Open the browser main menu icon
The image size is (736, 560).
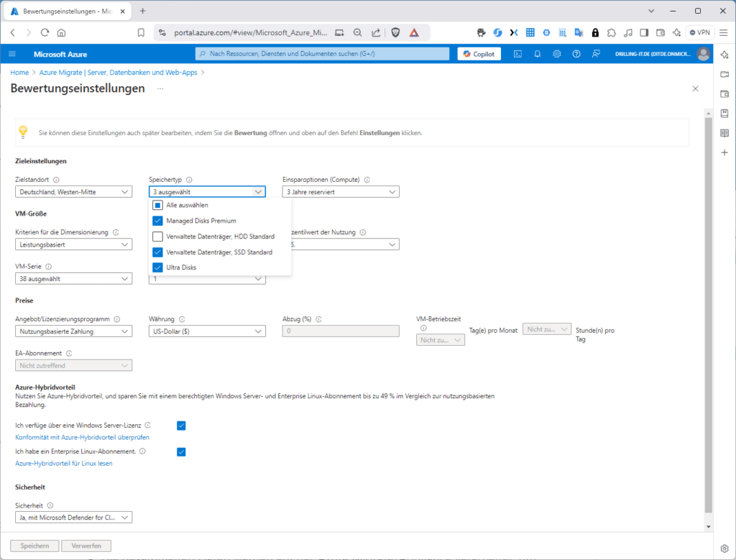724,32
